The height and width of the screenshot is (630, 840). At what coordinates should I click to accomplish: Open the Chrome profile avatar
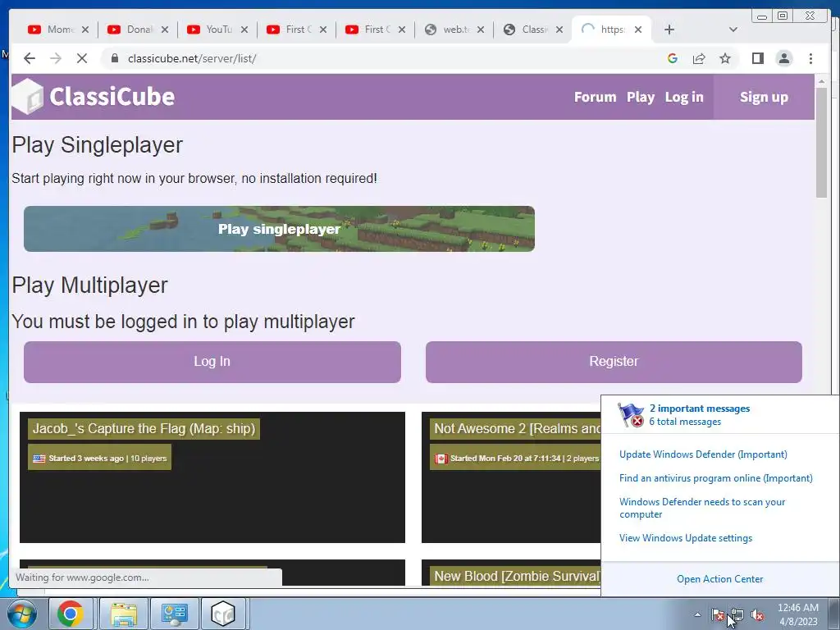pos(784,58)
